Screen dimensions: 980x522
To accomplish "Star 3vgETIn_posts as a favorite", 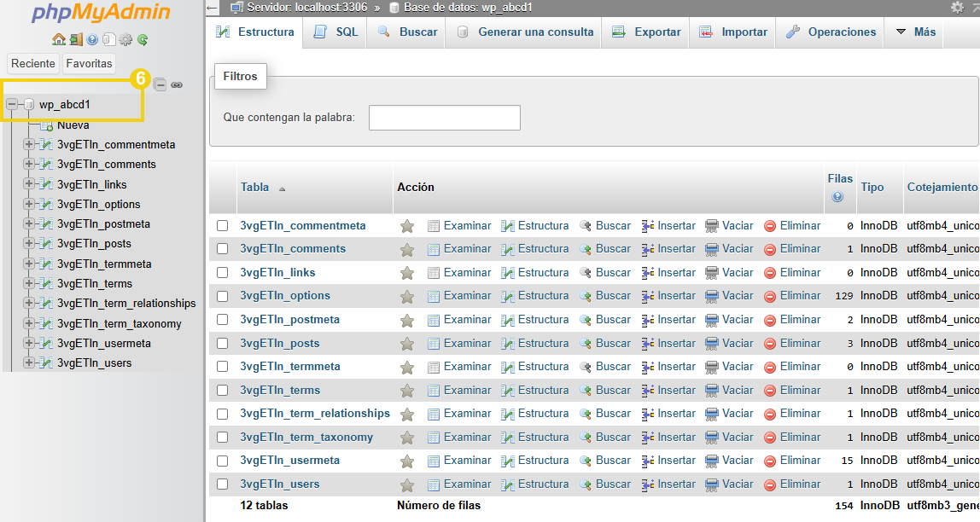I will click(x=407, y=343).
